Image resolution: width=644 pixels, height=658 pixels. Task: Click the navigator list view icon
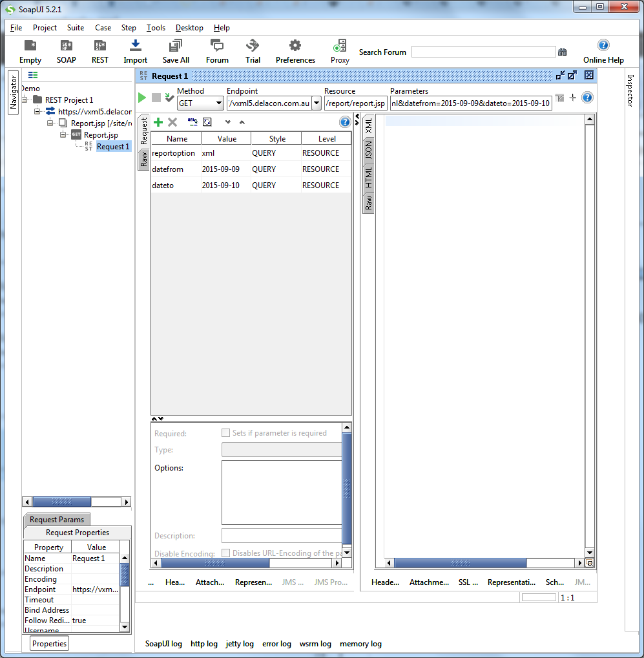coord(33,75)
